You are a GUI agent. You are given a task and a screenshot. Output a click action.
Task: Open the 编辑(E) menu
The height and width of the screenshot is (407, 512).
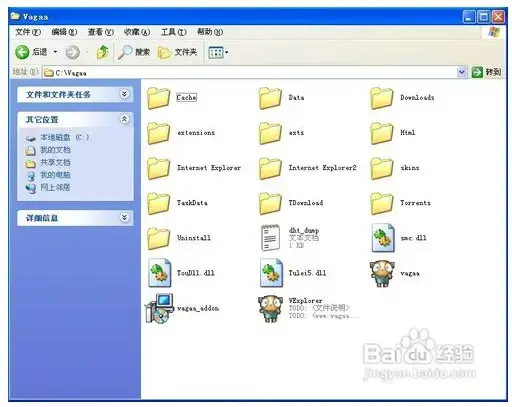tap(64, 32)
